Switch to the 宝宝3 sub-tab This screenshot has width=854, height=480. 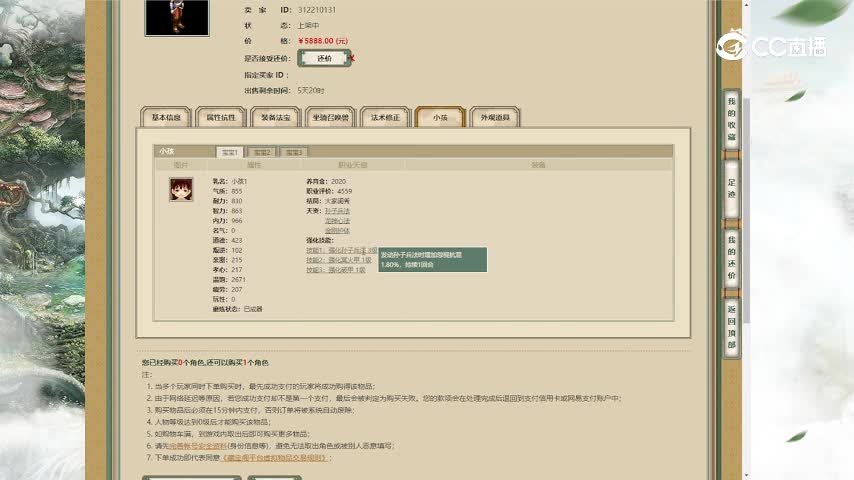[294, 153]
